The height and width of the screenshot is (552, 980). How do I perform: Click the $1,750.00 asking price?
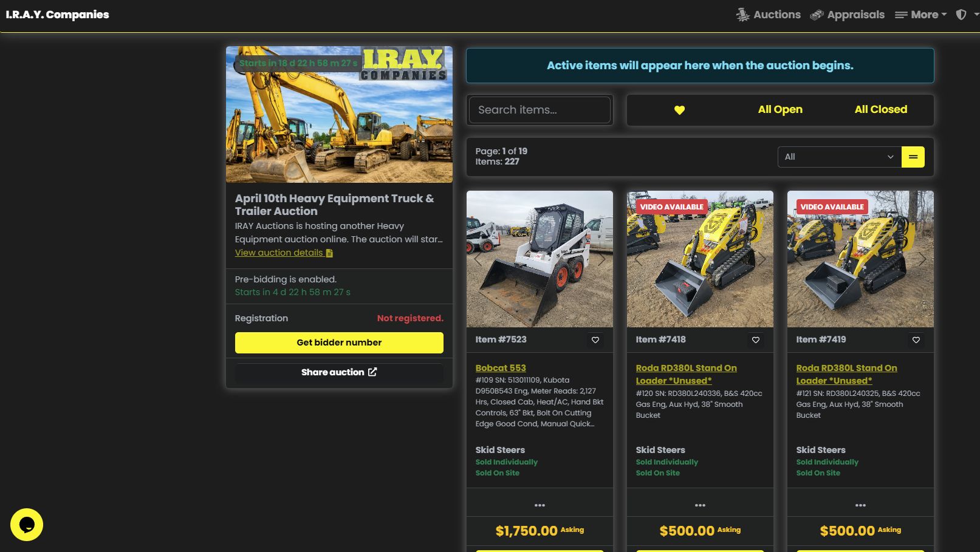pyautogui.click(x=526, y=531)
